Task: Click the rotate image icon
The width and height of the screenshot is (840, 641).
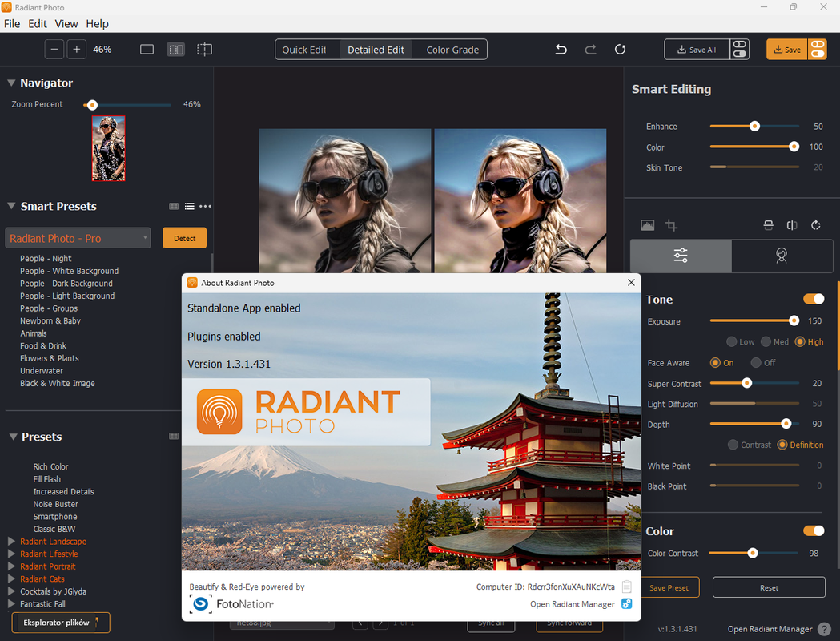Action: coord(816,225)
